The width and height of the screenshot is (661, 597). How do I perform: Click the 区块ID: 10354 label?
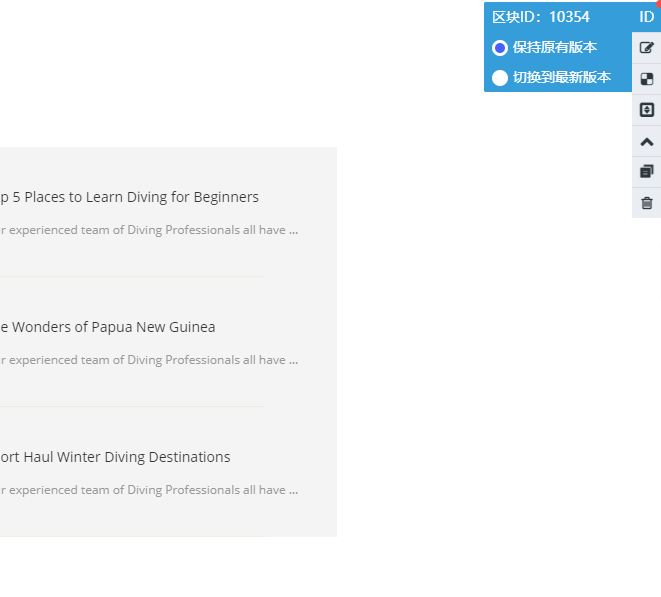point(541,17)
